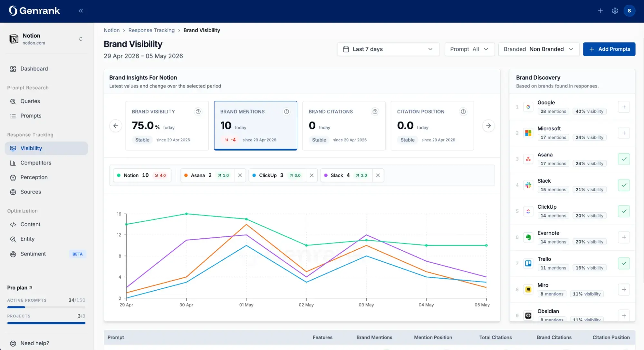Remove Slack from the chart comparison
The height and width of the screenshot is (350, 644).
[378, 175]
